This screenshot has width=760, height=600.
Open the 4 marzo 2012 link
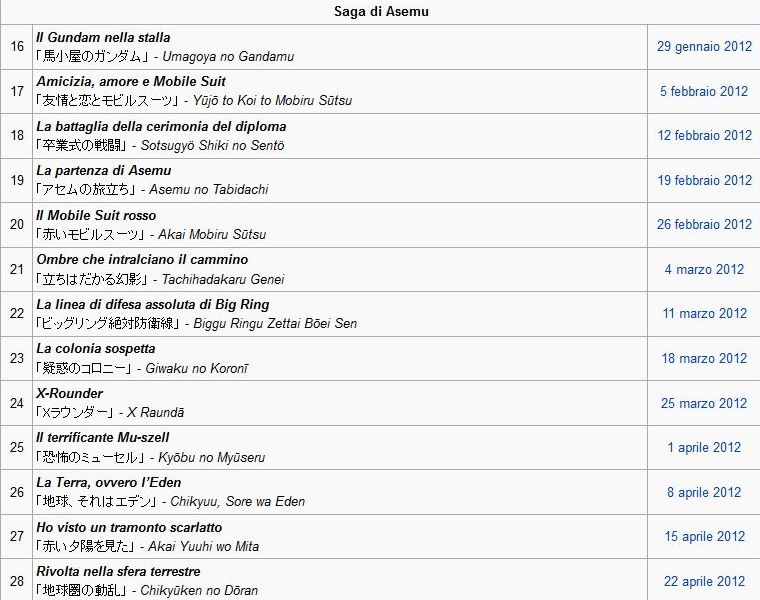click(704, 269)
